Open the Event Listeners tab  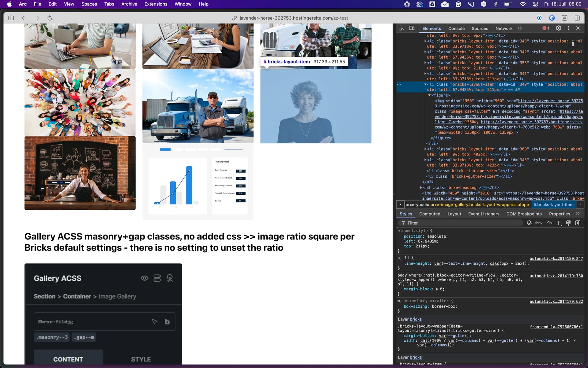pos(484,214)
